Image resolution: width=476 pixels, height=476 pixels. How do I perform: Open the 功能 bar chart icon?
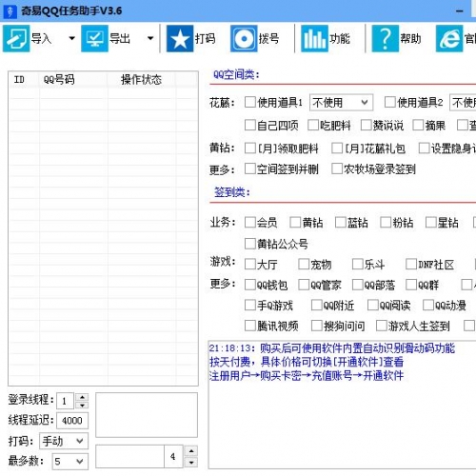(314, 39)
